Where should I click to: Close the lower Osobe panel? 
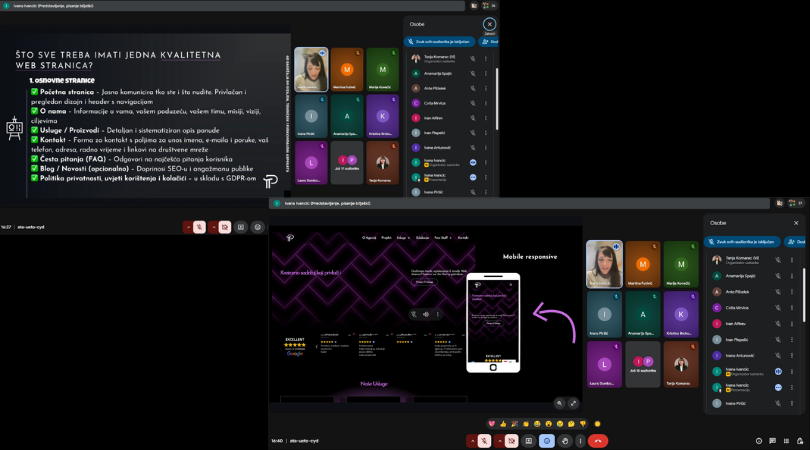pyautogui.click(x=796, y=223)
